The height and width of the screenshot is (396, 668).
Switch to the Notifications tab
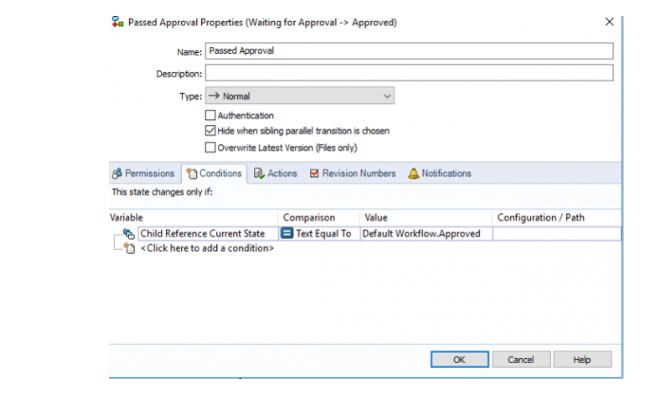click(440, 173)
